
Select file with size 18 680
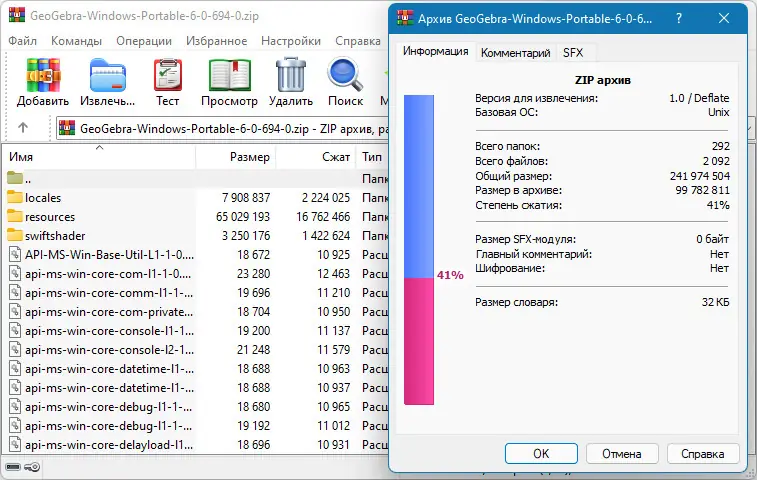[x=196, y=406]
